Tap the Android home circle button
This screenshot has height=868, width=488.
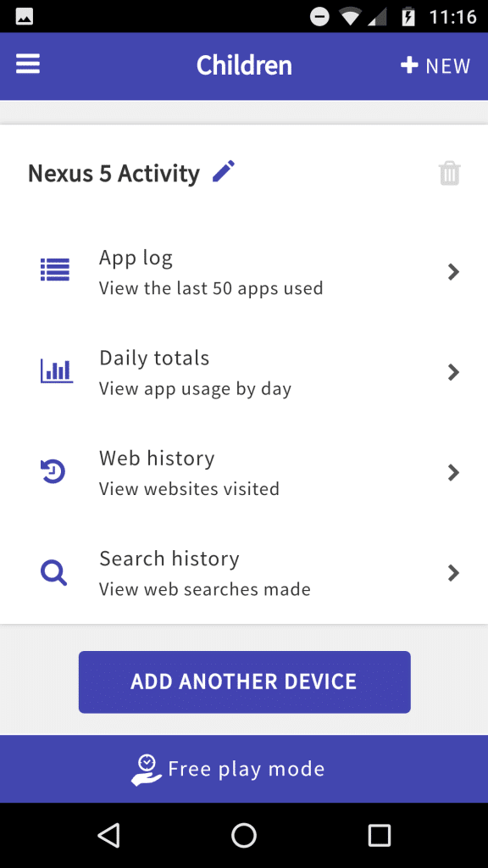(x=244, y=835)
